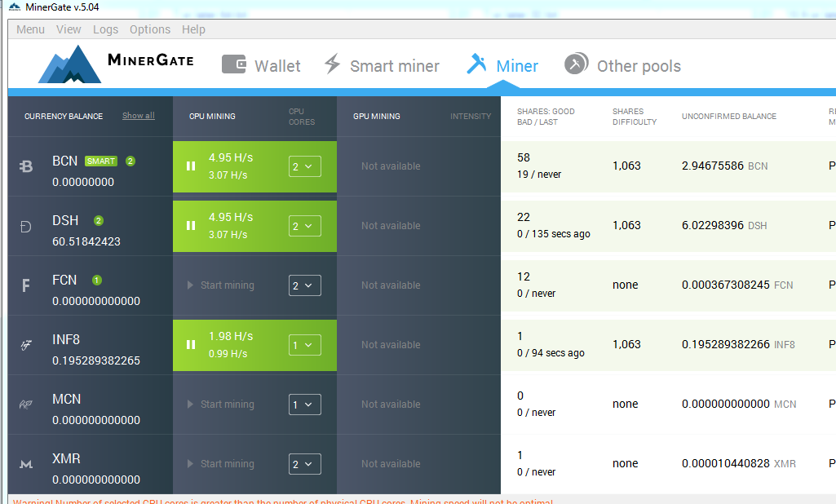Click the Smart miner lightning icon

(x=332, y=64)
